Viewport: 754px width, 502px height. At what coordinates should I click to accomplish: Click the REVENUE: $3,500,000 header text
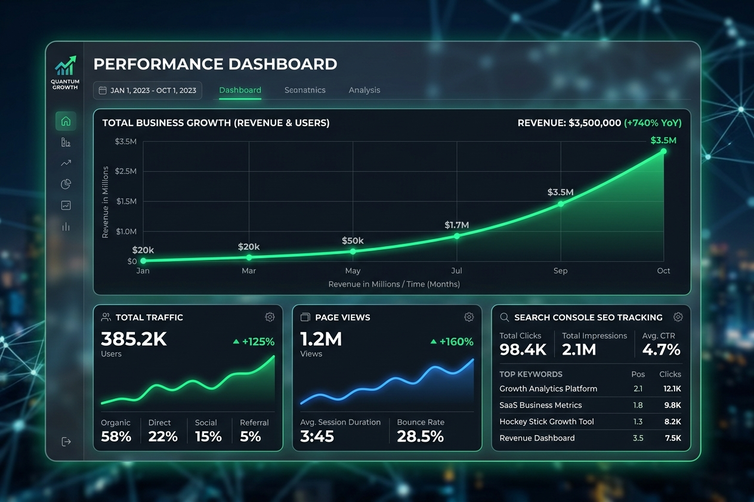coord(569,123)
